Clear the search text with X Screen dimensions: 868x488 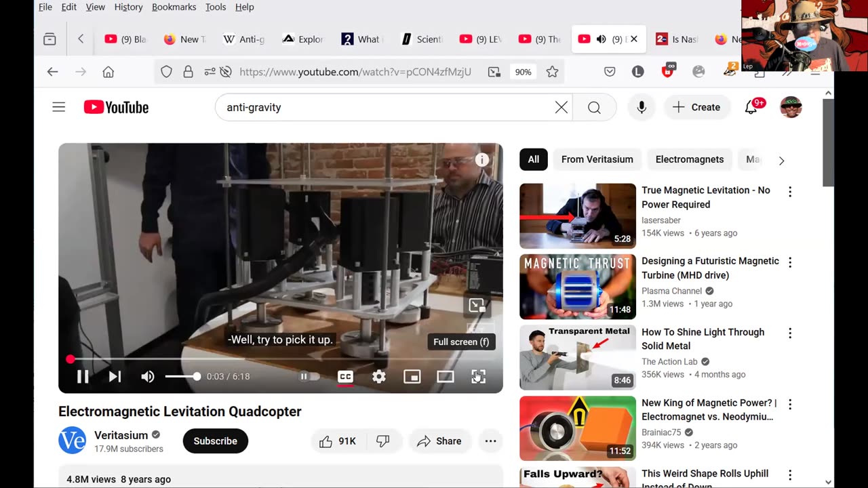561,107
